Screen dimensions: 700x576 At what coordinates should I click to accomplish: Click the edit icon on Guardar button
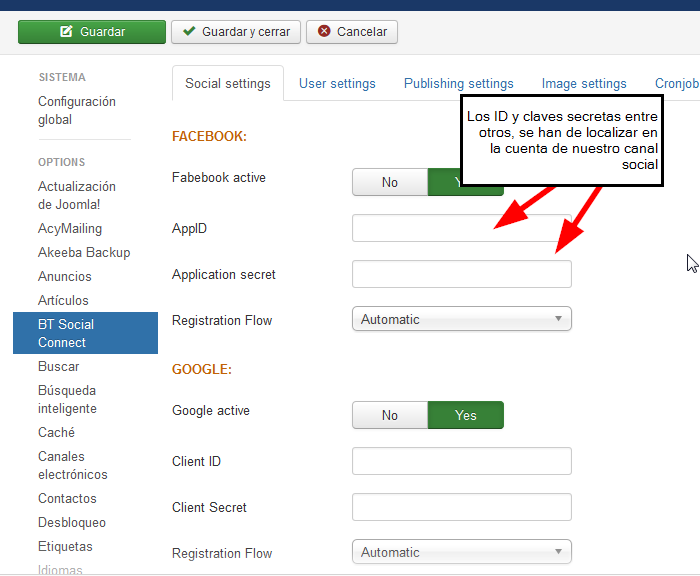[66, 31]
